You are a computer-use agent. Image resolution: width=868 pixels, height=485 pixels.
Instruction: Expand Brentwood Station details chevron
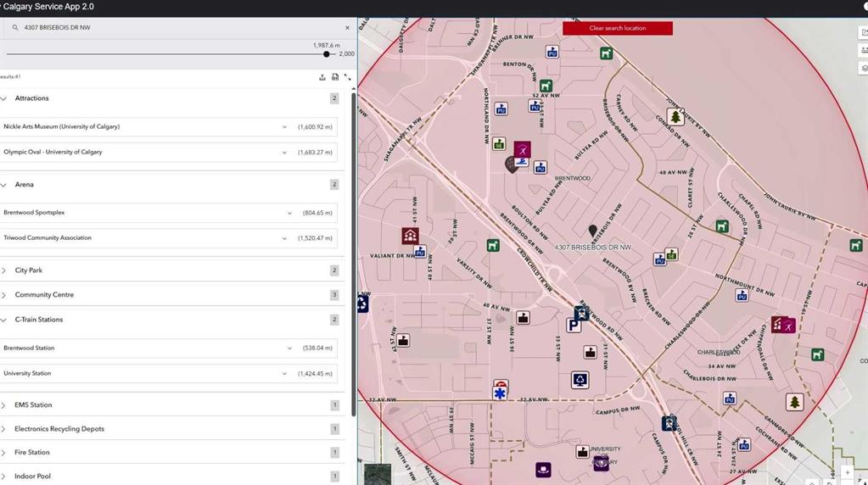point(289,348)
